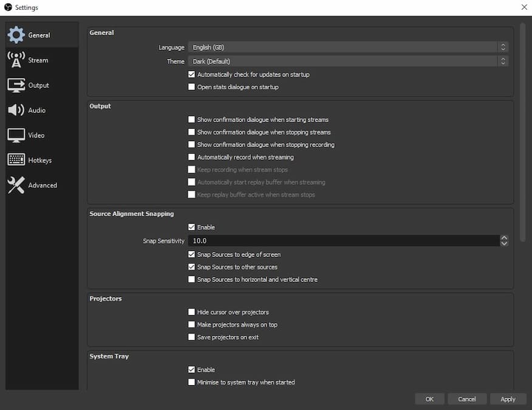
Task: Open Hotkeys settings label
Action: pos(39,160)
